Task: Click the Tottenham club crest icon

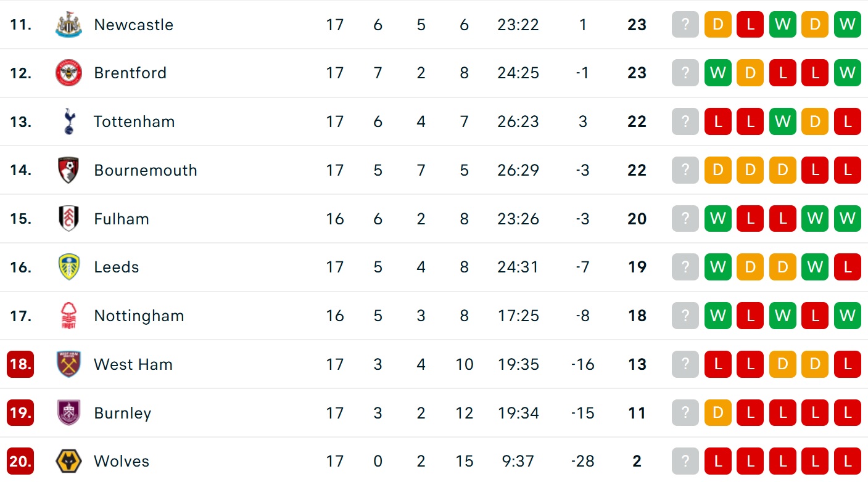Action: pos(68,122)
